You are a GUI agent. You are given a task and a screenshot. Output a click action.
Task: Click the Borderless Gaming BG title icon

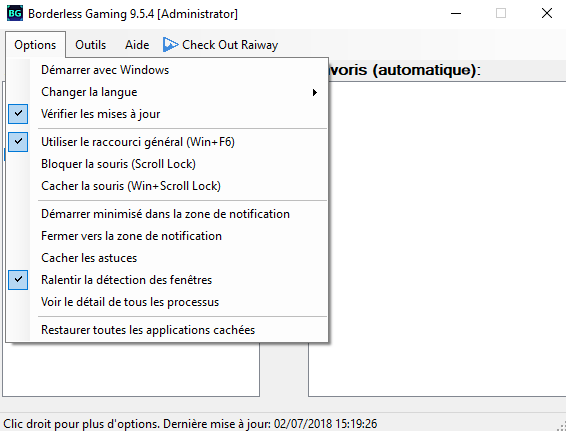point(15,13)
